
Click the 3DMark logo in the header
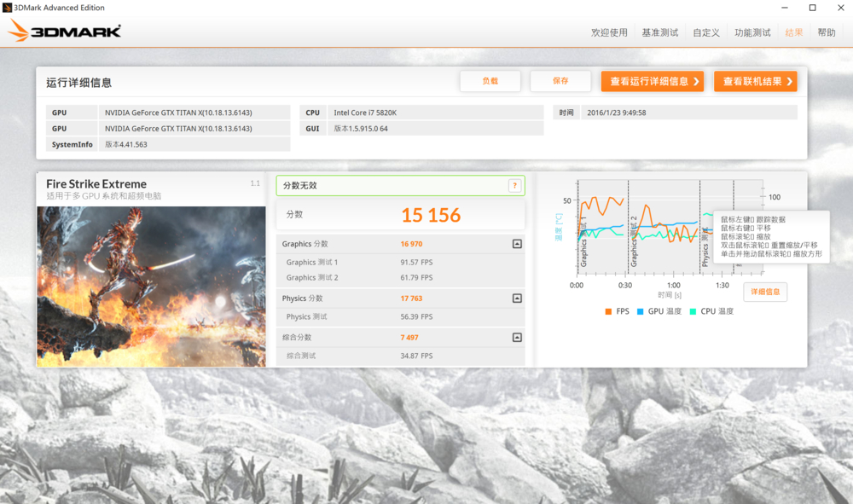click(64, 31)
